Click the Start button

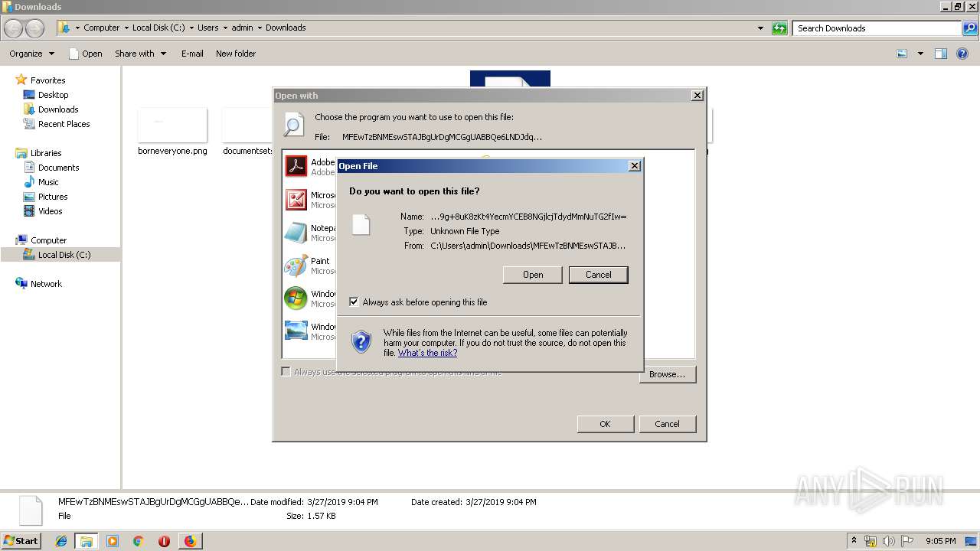(x=21, y=540)
